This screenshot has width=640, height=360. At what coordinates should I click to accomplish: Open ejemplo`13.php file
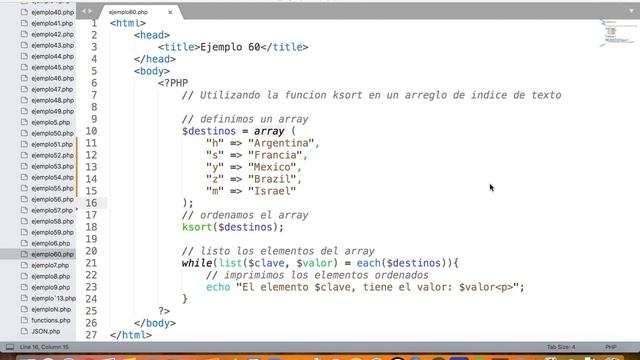pos(53,298)
